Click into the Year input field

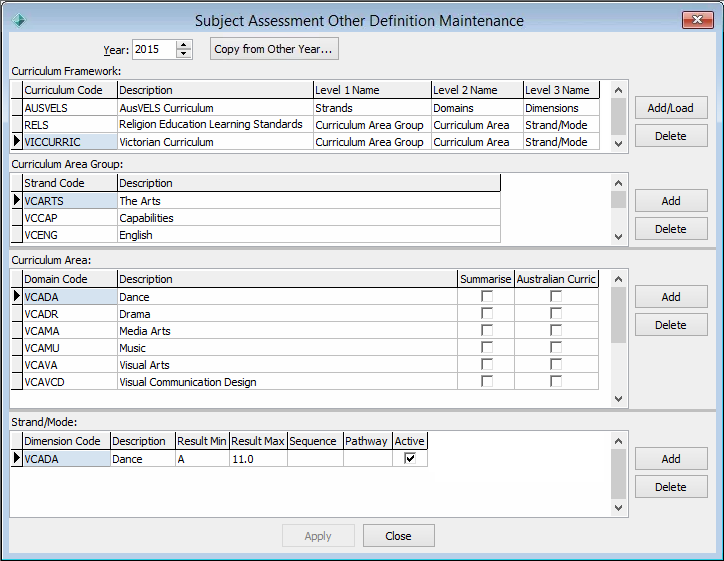[154, 49]
